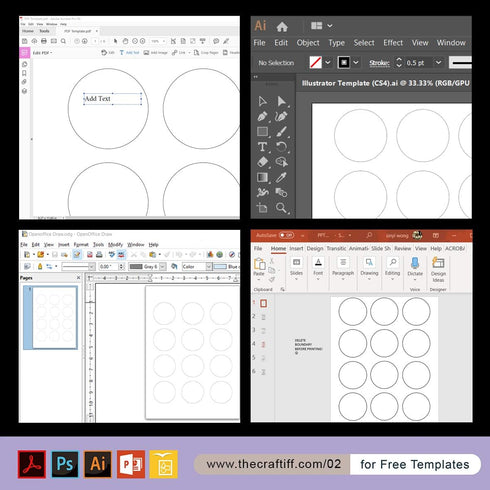Select the Pen tool in Illustrator
This screenshot has height=490, width=490.
(x=262, y=116)
